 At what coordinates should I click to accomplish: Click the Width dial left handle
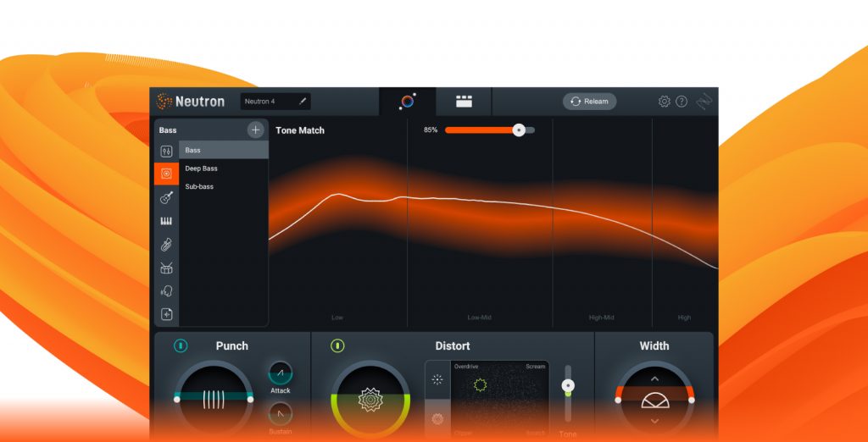(618, 400)
